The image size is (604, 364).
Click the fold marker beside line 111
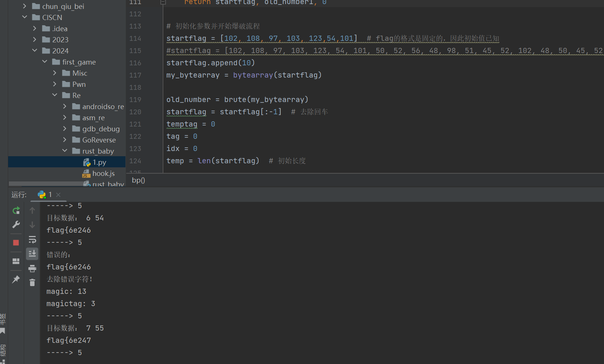click(x=163, y=2)
